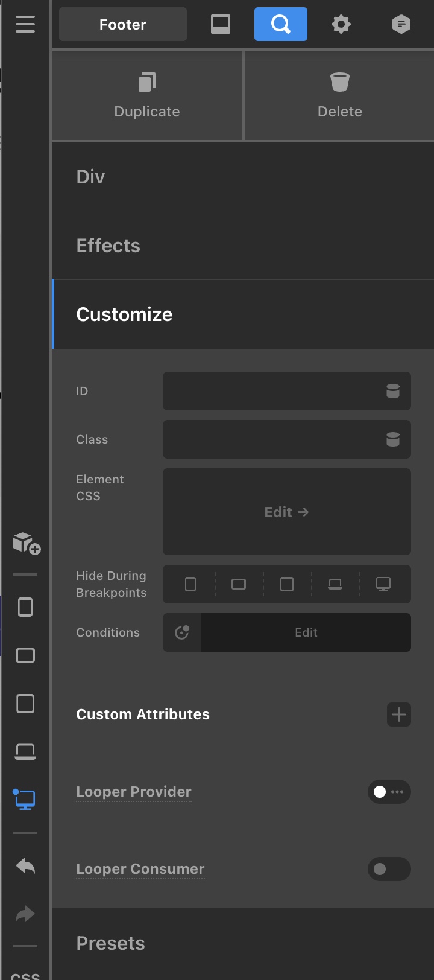The width and height of the screenshot is (434, 980).
Task: Click the Duplicate button
Action: pyautogui.click(x=147, y=95)
